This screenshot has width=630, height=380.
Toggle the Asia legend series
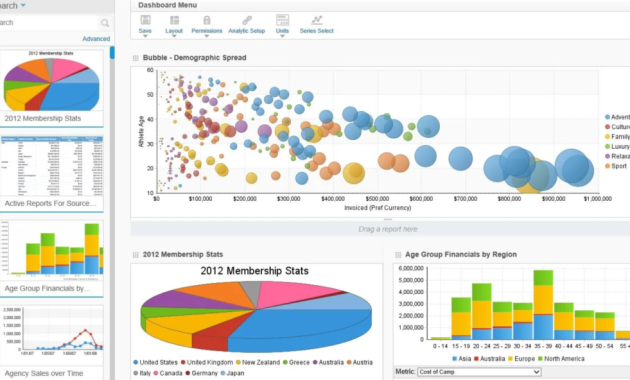462,359
